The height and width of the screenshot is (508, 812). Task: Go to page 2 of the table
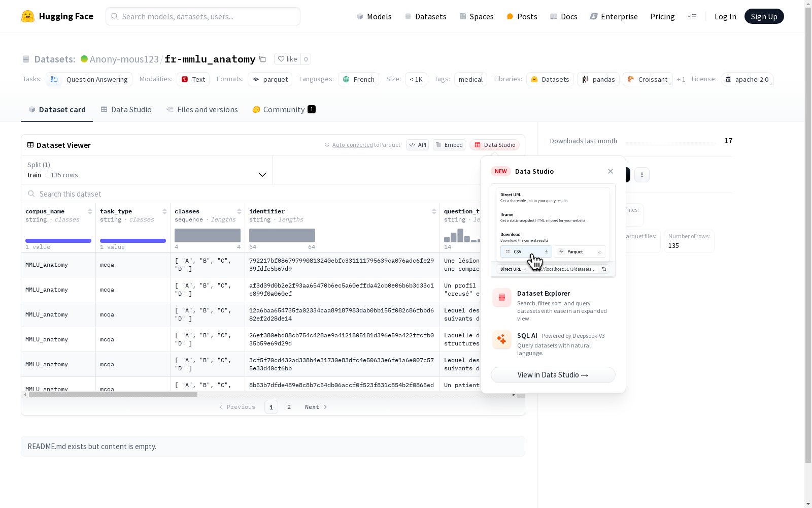[289, 407]
